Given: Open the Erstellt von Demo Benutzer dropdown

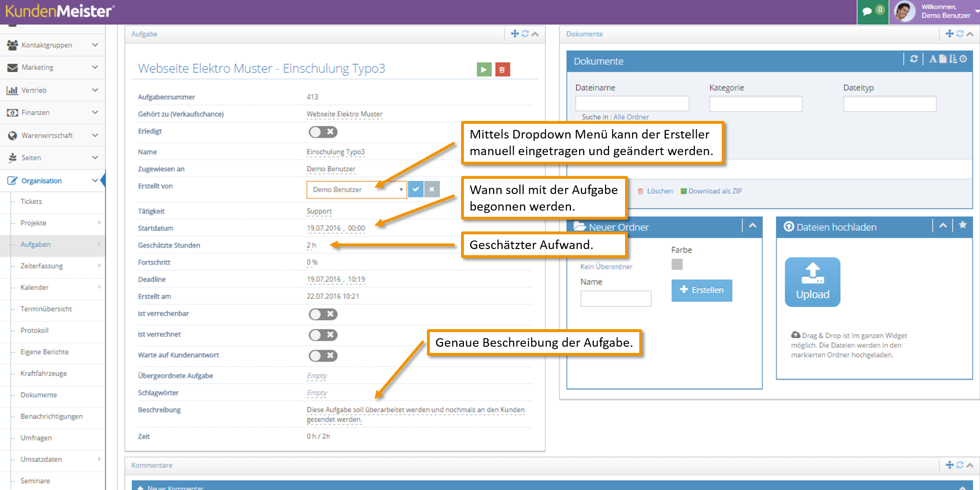Looking at the screenshot, I should point(356,190).
